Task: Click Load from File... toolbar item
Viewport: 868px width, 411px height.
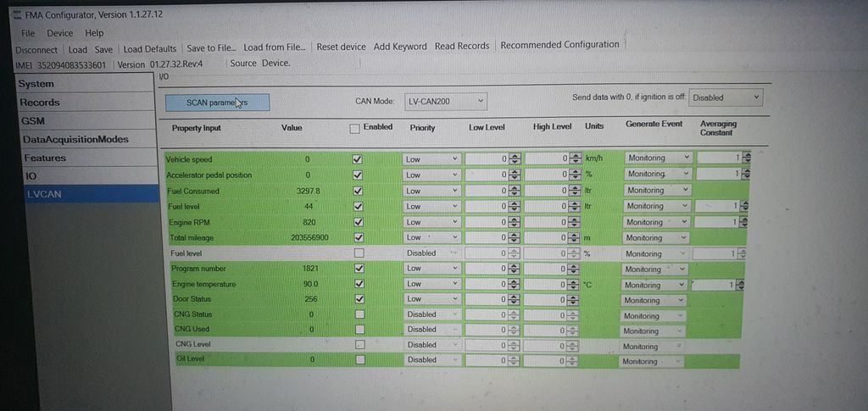Action: click(275, 47)
